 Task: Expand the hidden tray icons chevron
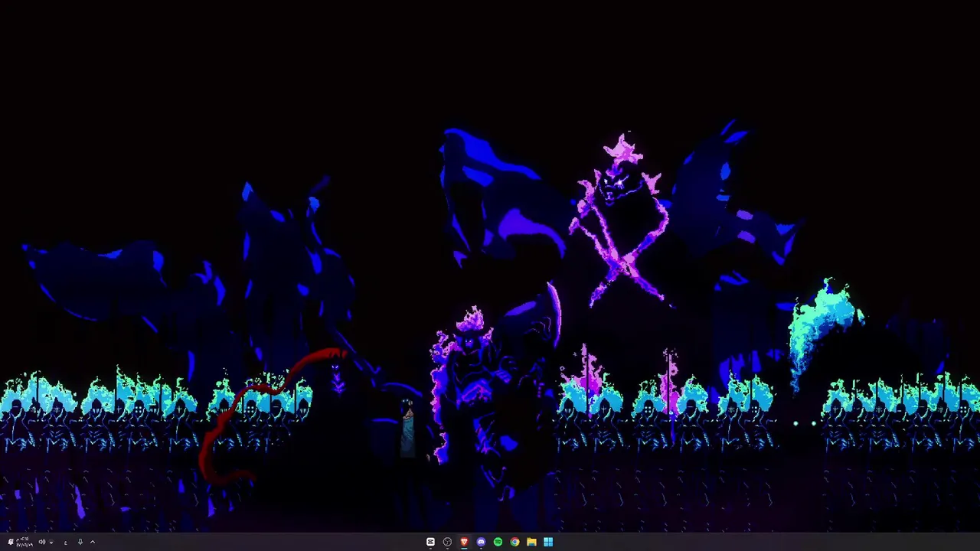[93, 542]
